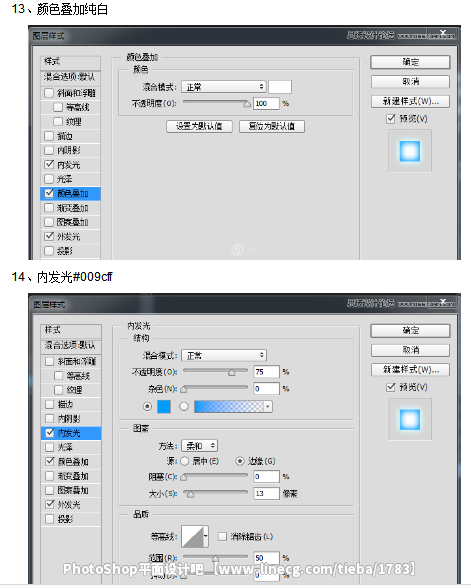Click 取消 in bottom Inner Glow dialog
471x588 pixels.
[410, 350]
